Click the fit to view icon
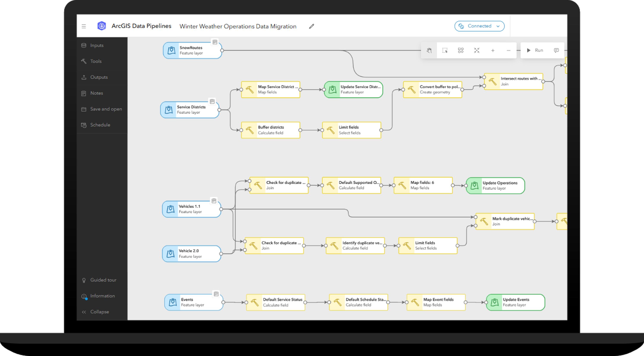The height and width of the screenshot is (356, 644). [x=476, y=50]
